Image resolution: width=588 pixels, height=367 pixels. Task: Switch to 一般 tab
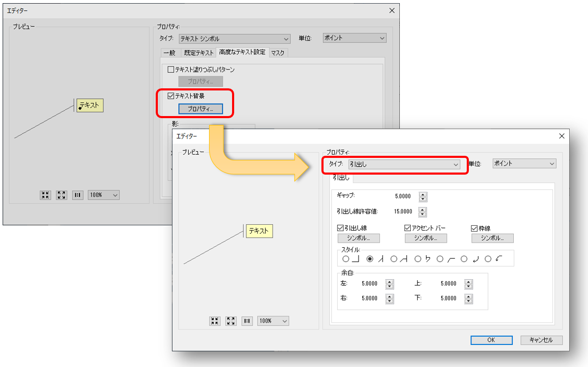tap(170, 53)
